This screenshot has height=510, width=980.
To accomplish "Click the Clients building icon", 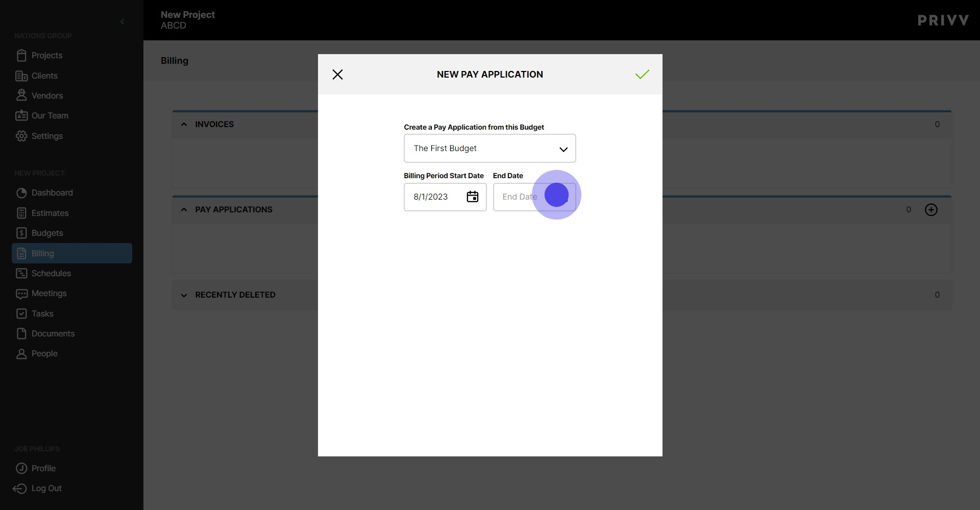I will pyautogui.click(x=21, y=76).
